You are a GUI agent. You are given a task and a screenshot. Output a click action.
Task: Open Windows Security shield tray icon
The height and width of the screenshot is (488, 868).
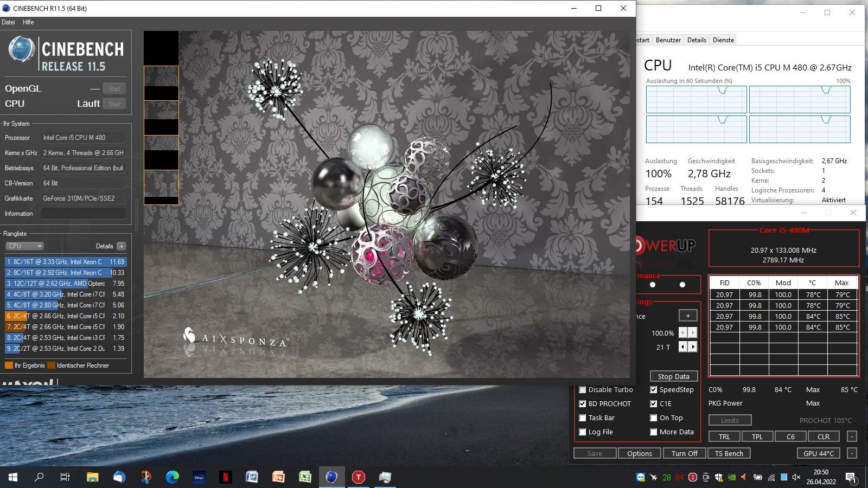click(719, 478)
